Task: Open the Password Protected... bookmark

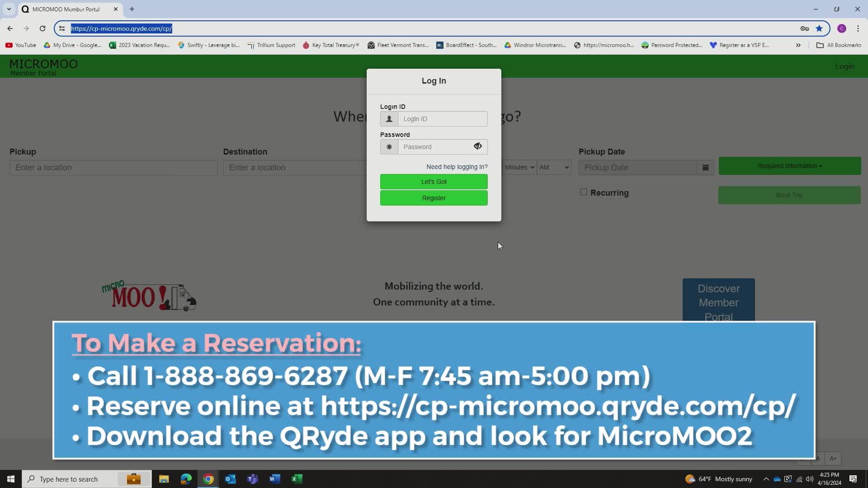Action: coord(672,45)
